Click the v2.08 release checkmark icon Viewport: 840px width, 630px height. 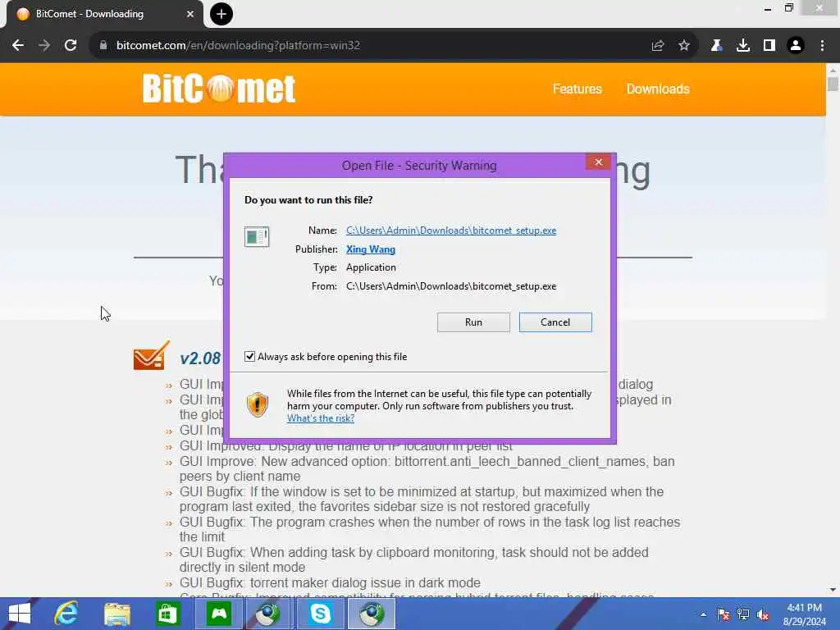tap(152, 356)
